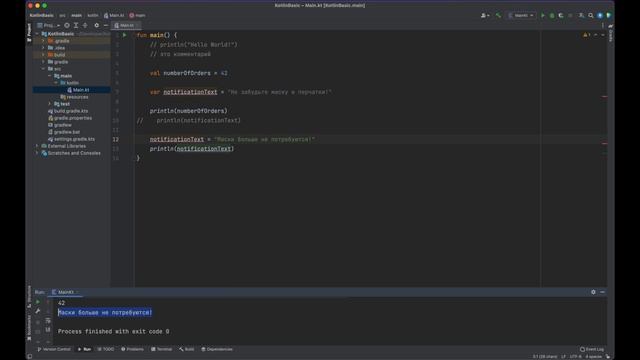The height and width of the screenshot is (360, 640).
Task: Click the Stop process icon
Action: [x=570, y=16]
